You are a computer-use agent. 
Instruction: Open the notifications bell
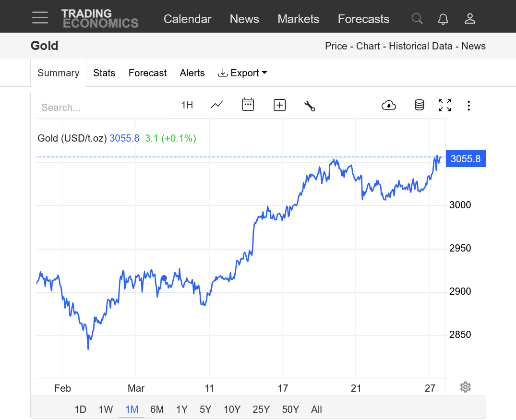[x=443, y=19]
